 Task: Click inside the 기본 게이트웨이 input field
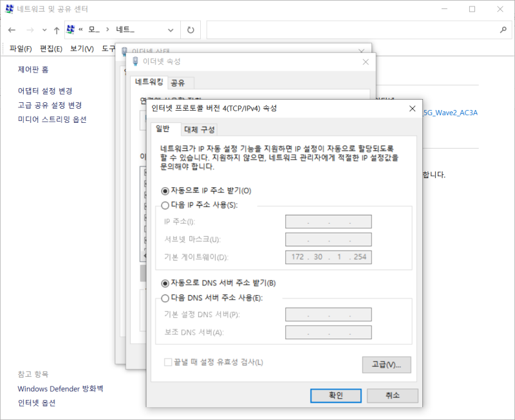point(328,257)
